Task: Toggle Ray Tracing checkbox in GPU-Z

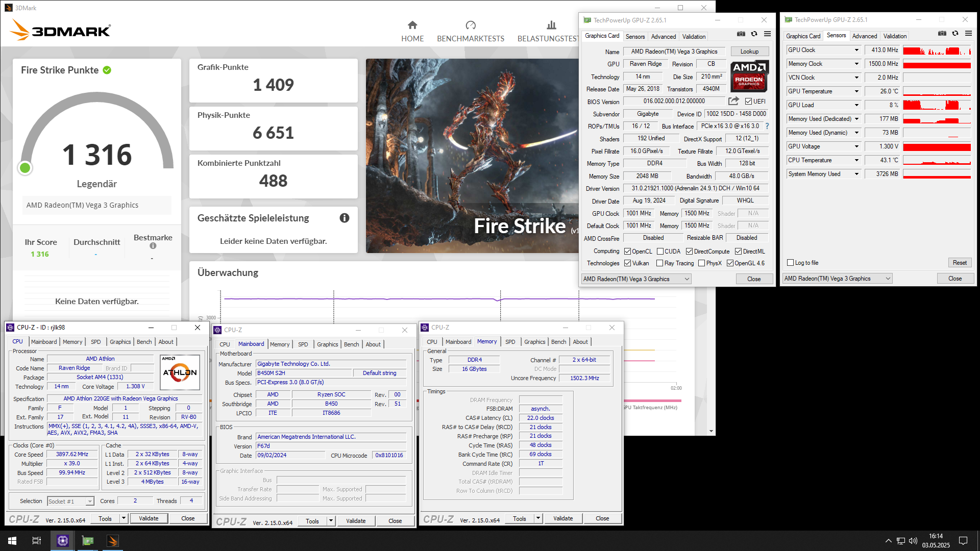Action: tap(660, 263)
